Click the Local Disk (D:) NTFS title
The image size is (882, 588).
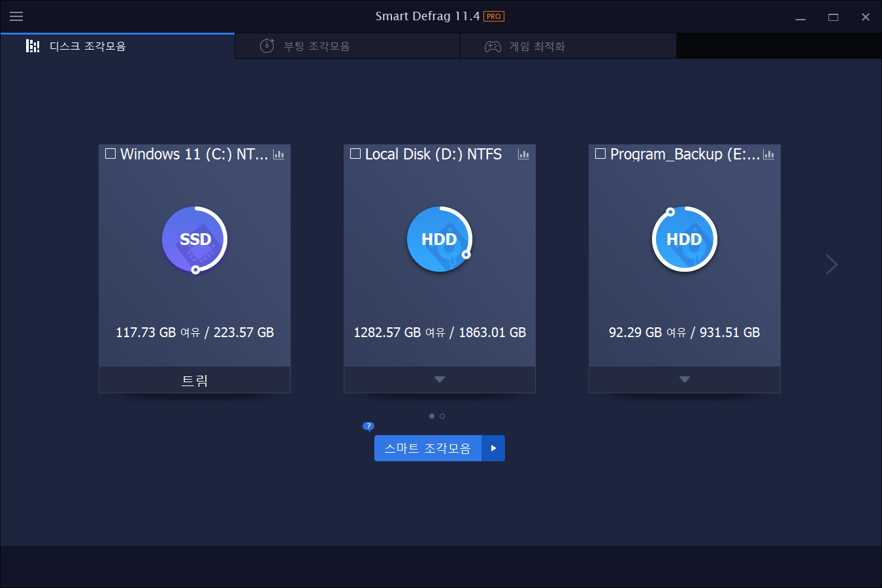pyautogui.click(x=433, y=154)
